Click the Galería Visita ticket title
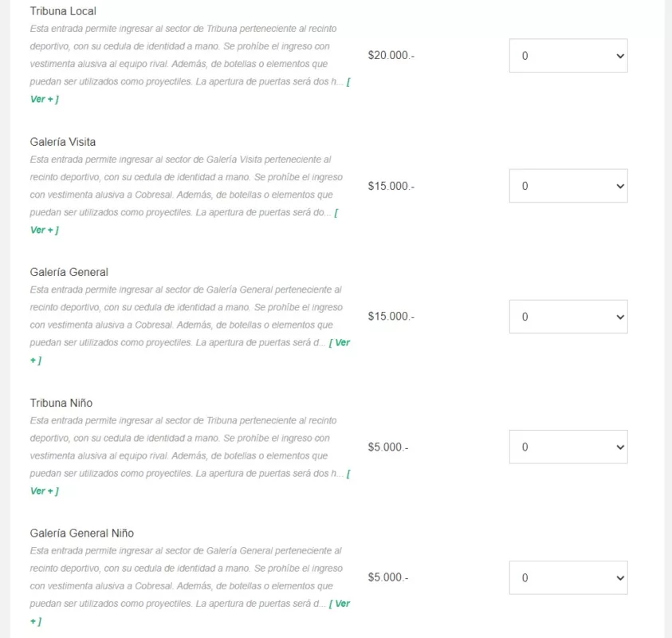 tap(63, 142)
